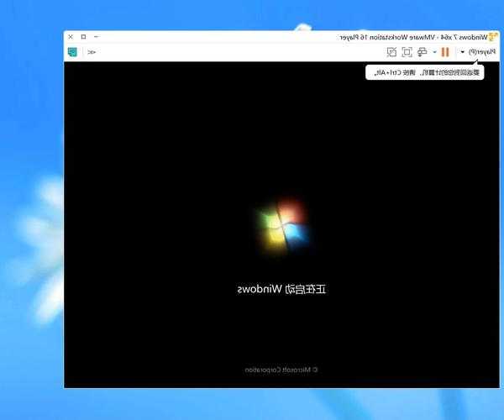Open the Player(P) menu

click(x=482, y=52)
